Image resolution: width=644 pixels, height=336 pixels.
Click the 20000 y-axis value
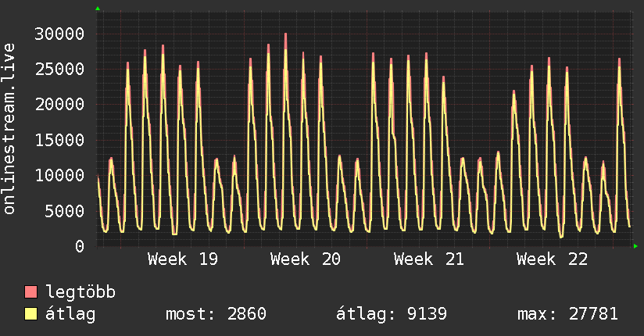tap(59, 105)
